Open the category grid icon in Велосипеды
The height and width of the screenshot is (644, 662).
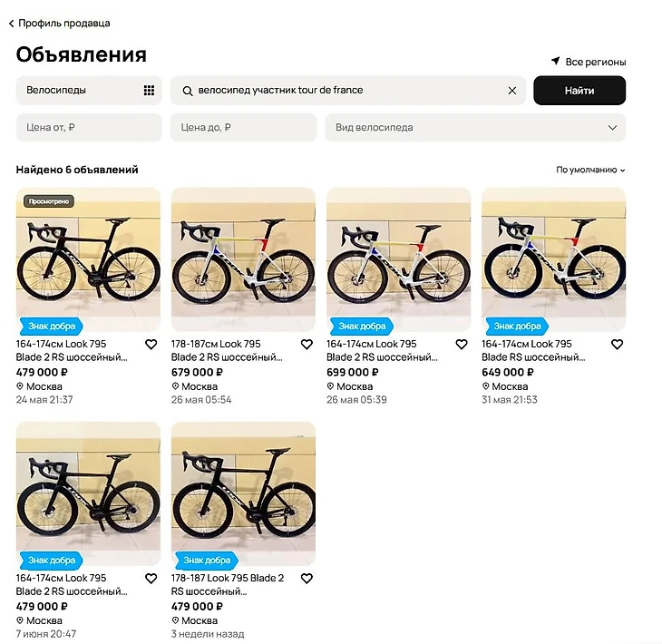(x=149, y=91)
